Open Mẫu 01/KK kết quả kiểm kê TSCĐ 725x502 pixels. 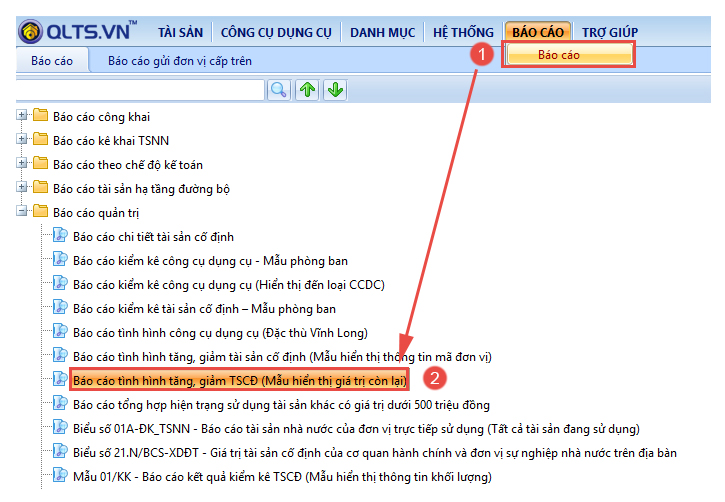point(282,478)
